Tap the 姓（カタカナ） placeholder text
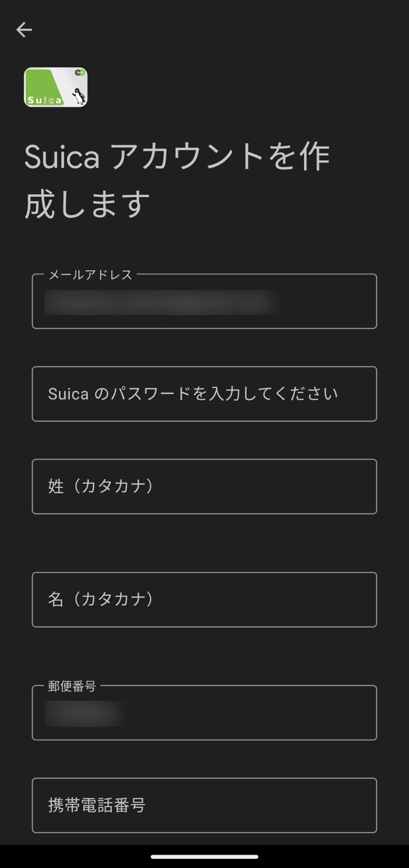This screenshot has height=868, width=409. tap(101, 486)
